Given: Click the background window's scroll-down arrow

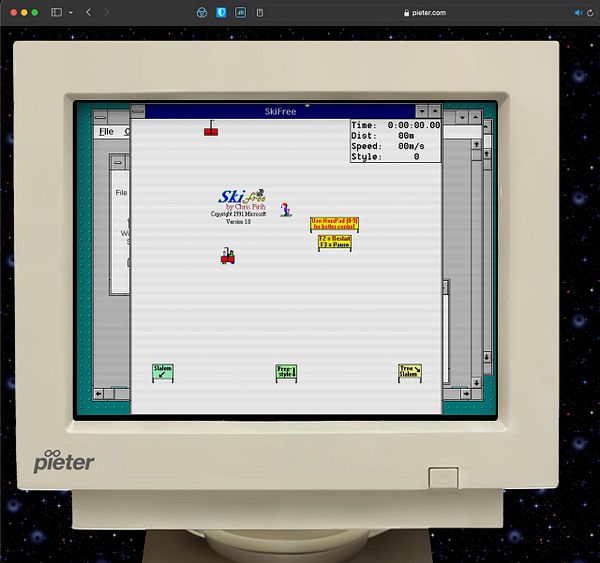Looking at the screenshot, I should (x=476, y=383).
